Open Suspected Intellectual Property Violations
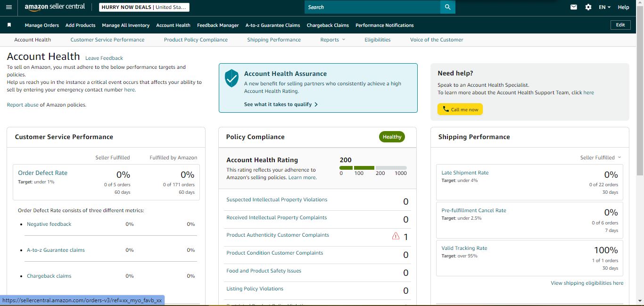 click(277, 199)
